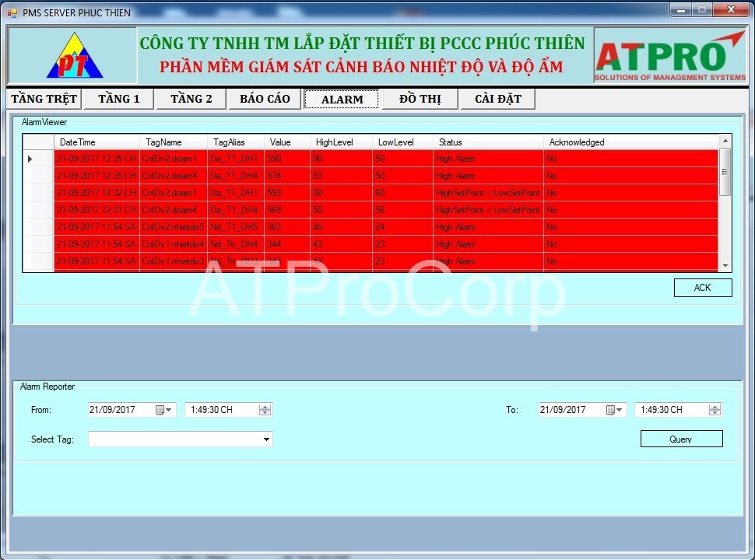
Task: Click the 21-09-2017 12:32 CH timestamp cell
Action: click(97, 193)
